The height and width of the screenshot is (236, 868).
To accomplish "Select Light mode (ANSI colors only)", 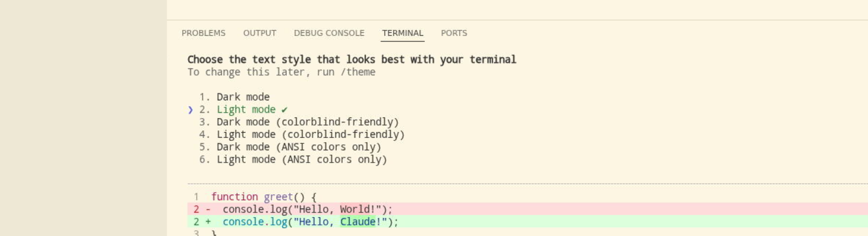I will pyautogui.click(x=301, y=160).
